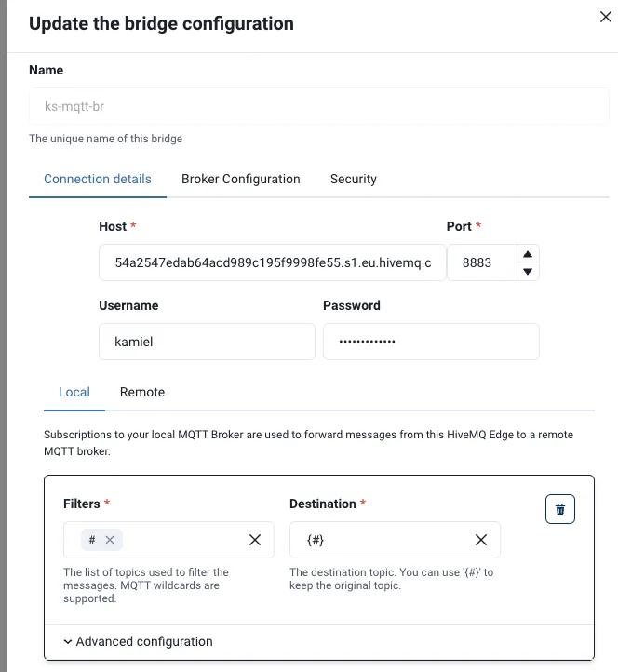Switch to the Broker Configuration tab
This screenshot has width=618, height=672.
[x=240, y=179]
